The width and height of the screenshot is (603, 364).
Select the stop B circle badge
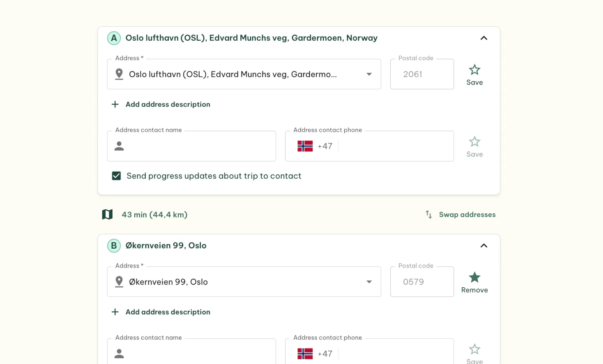click(114, 245)
